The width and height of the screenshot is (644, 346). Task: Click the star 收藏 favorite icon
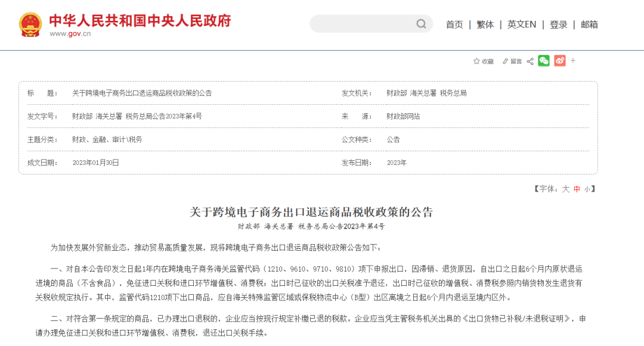click(x=476, y=61)
